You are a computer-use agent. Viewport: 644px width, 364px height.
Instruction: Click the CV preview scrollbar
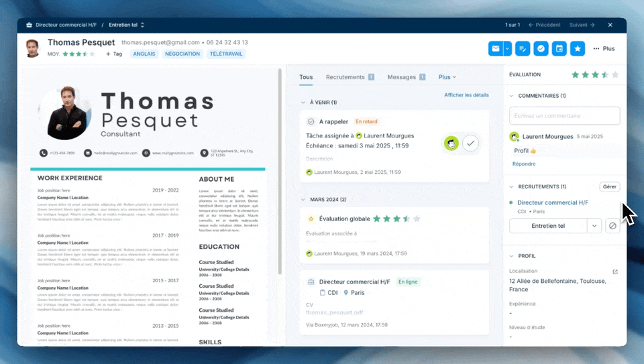click(280, 172)
